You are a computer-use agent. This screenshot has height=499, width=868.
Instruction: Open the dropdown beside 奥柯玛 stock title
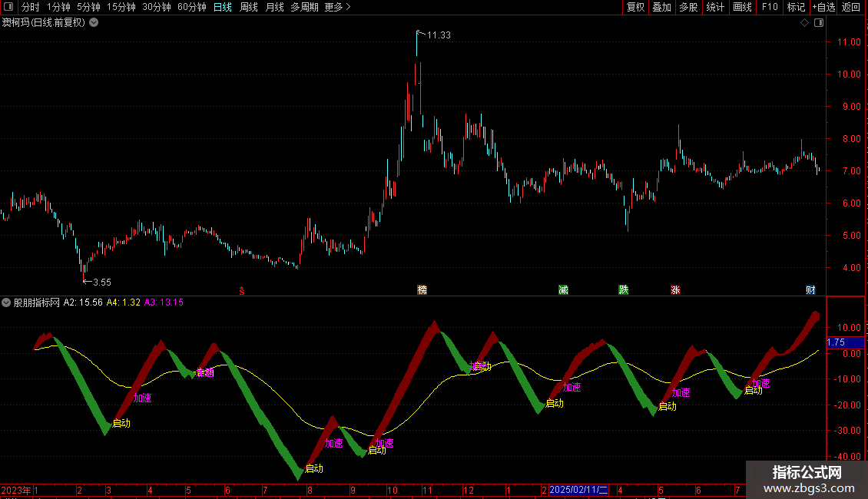pos(94,22)
